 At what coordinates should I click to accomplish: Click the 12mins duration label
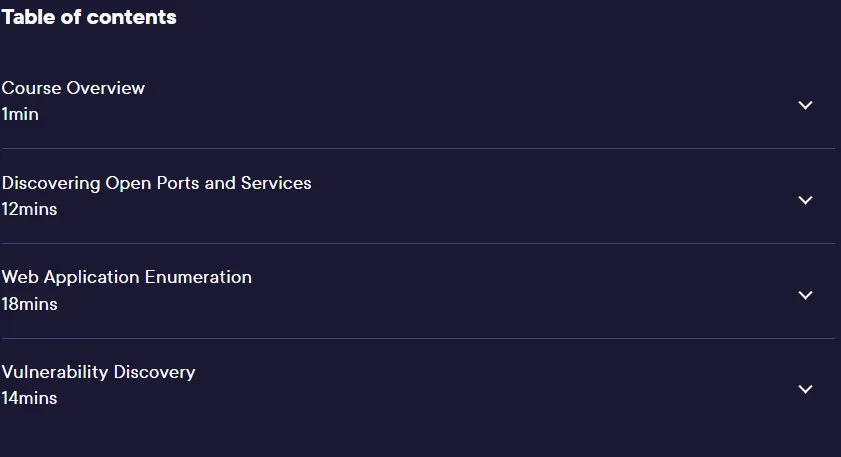(29, 209)
